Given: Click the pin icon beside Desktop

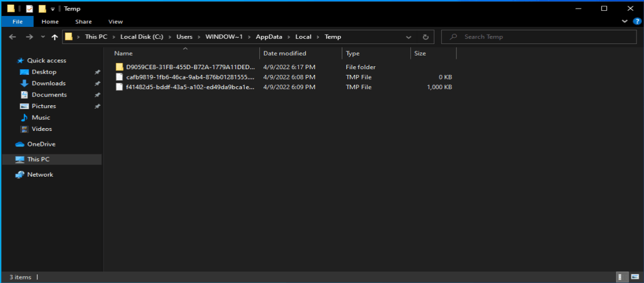Looking at the screenshot, I should tap(97, 72).
